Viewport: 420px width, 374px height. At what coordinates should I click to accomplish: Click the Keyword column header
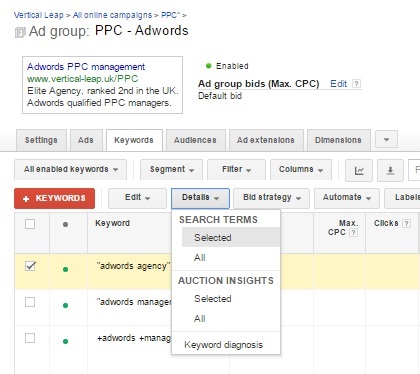pos(112,223)
